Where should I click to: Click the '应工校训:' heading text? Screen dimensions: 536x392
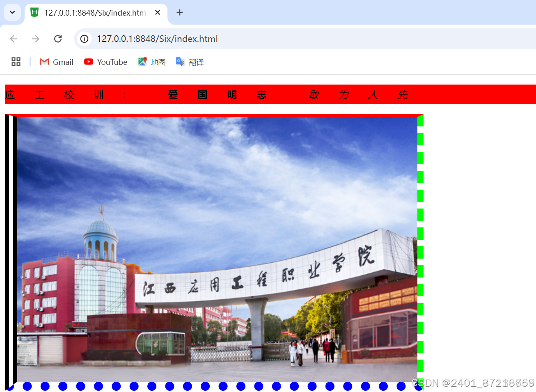click(66, 95)
